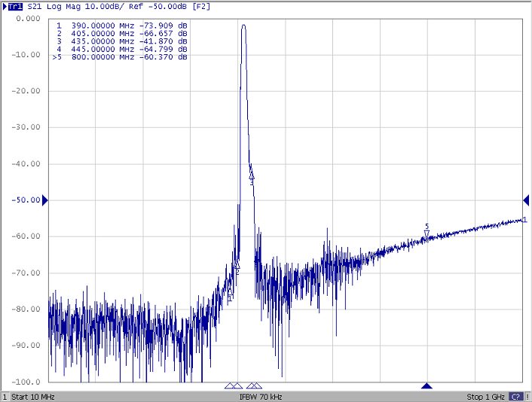Activate marker 5 row at 800 MHz
The height and width of the screenshot is (402, 532).
pyautogui.click(x=121, y=57)
